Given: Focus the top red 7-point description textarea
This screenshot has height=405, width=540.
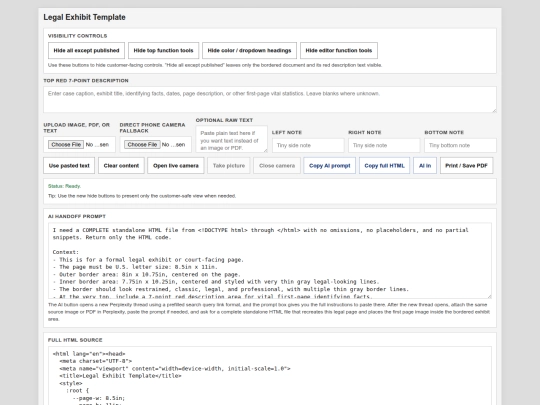Looking at the screenshot, I should (x=270, y=100).
